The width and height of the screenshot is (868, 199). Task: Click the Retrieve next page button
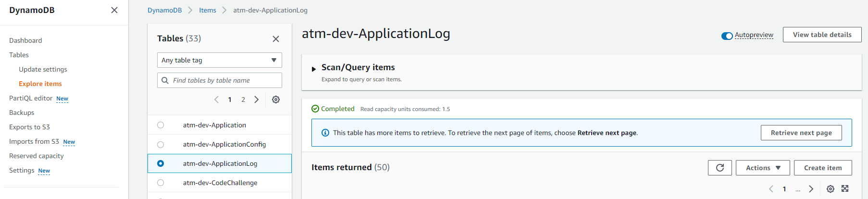pyautogui.click(x=801, y=133)
